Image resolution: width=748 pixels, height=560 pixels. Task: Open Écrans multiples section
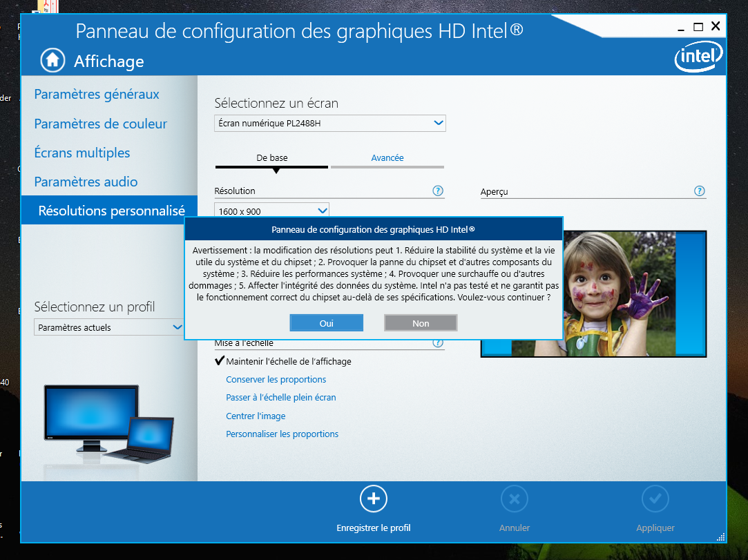coord(82,153)
